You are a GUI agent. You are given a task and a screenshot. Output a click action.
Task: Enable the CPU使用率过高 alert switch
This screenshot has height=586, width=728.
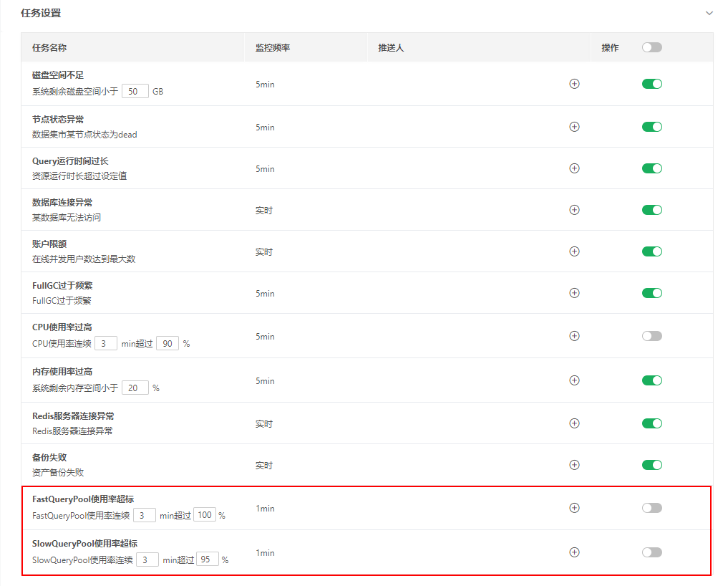click(x=651, y=336)
